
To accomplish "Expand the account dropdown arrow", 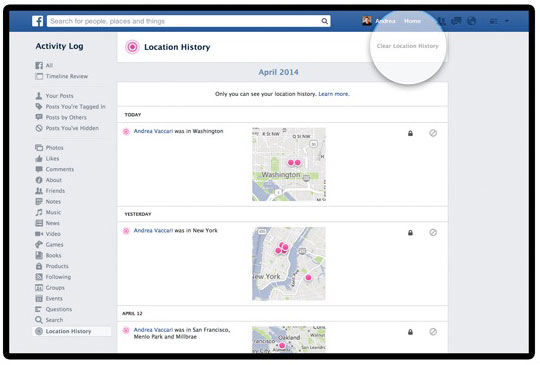I will (x=507, y=21).
